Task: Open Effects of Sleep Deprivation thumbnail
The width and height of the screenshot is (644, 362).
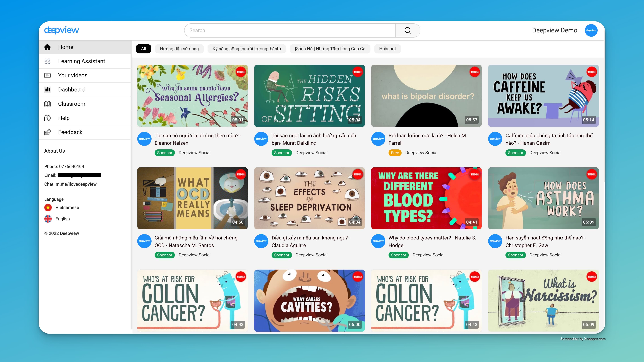Action: pos(310,198)
